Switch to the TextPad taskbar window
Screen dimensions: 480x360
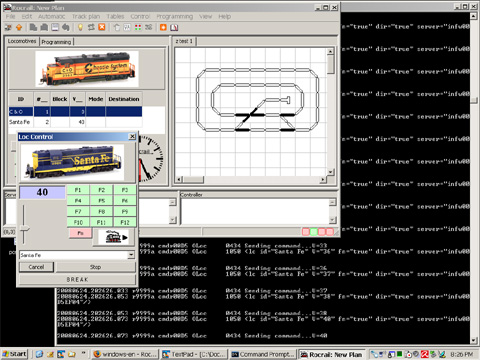194,354
